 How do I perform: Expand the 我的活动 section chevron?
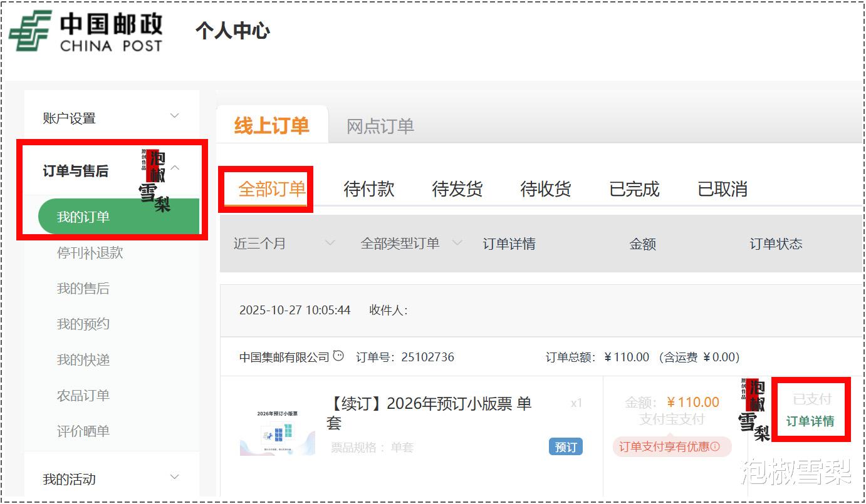click(x=175, y=477)
